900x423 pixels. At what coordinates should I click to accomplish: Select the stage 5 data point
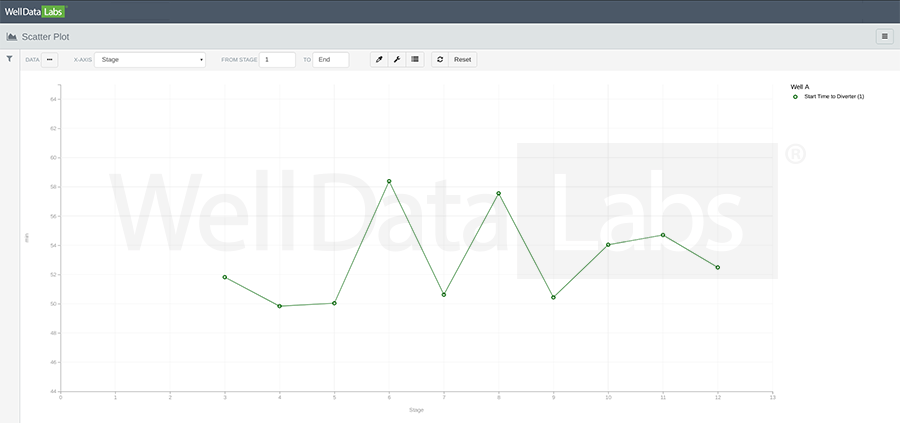tap(335, 303)
